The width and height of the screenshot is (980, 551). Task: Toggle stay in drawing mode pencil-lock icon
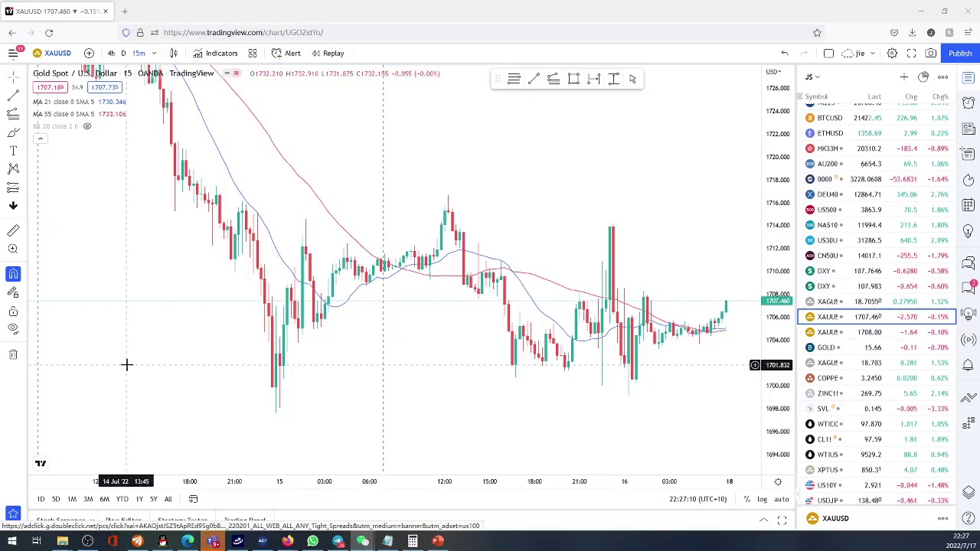click(13, 292)
